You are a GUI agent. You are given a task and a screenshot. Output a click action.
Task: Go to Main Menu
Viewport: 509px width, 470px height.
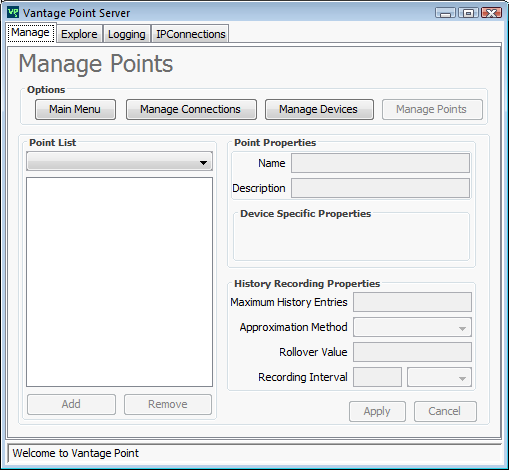(75, 109)
